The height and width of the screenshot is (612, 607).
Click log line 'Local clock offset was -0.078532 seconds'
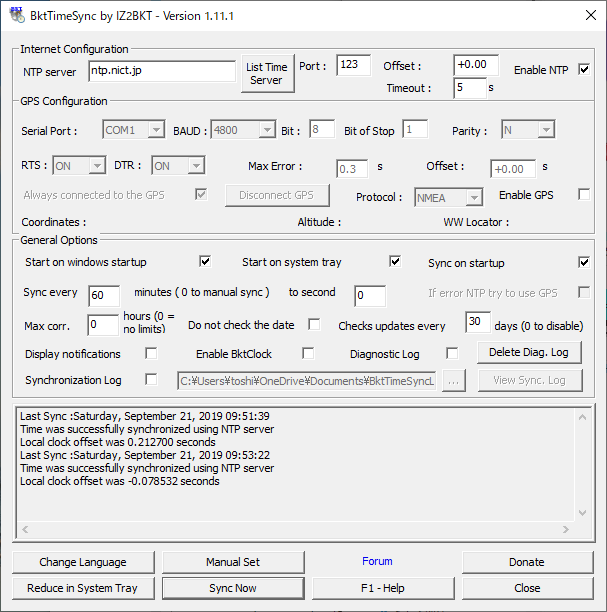120,481
